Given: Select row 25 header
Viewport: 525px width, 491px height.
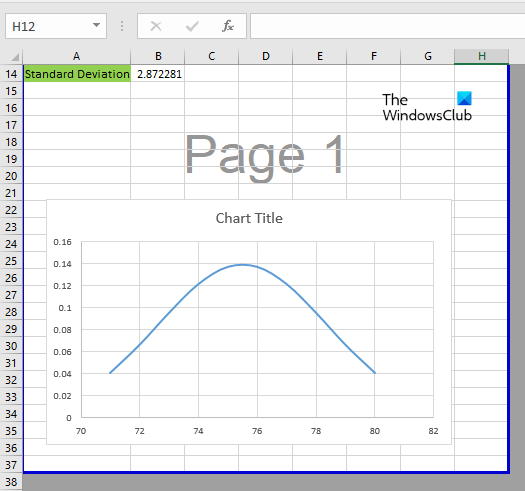Looking at the screenshot, I should (11, 261).
